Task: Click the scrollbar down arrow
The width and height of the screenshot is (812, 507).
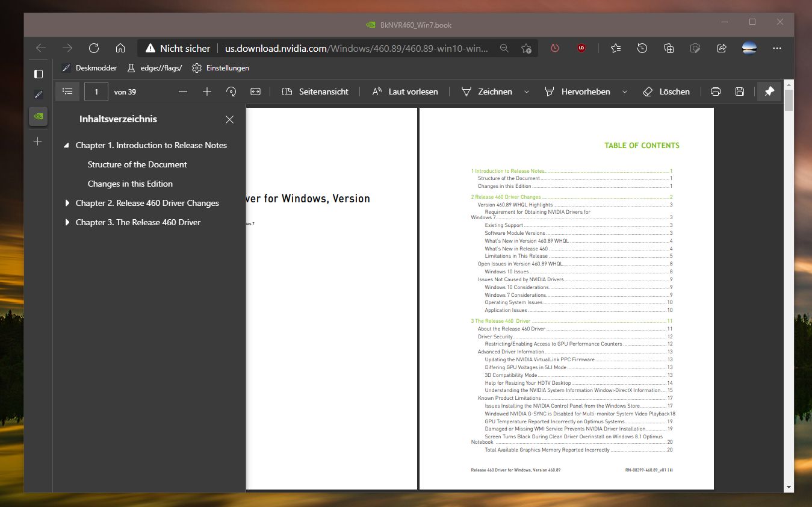Action: (x=789, y=487)
